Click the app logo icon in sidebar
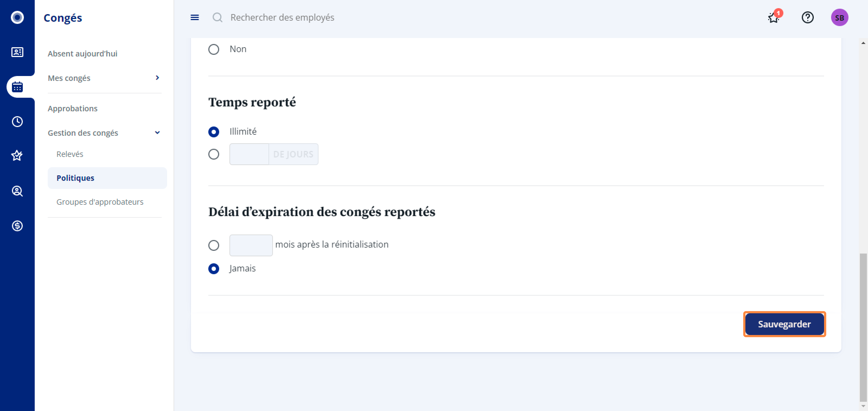This screenshot has height=411, width=868. (x=17, y=17)
